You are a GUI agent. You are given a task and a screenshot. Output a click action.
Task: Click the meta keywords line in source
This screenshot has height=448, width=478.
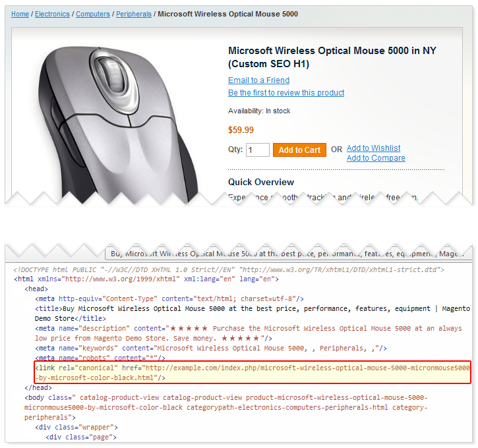(211, 348)
